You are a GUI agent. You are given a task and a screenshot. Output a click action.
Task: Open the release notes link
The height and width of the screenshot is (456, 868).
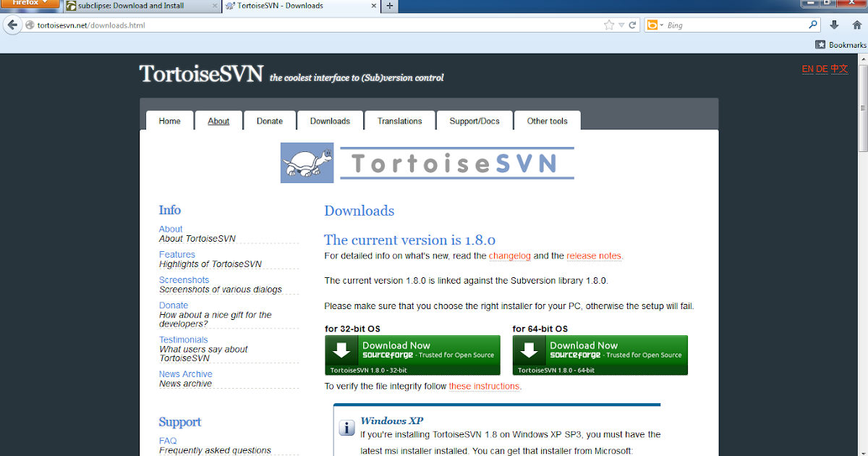594,256
